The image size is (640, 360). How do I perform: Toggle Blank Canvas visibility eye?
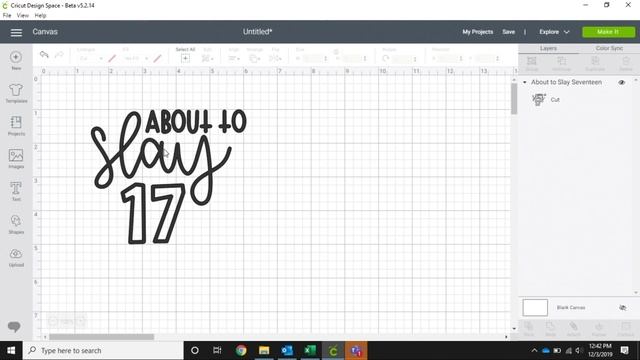pyautogui.click(x=622, y=307)
